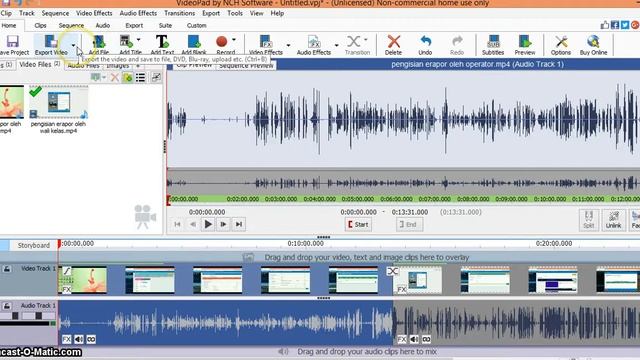Toggle link icon on first audio clip
Image resolution: width=640 pixels, height=360 pixels.
click(91, 339)
